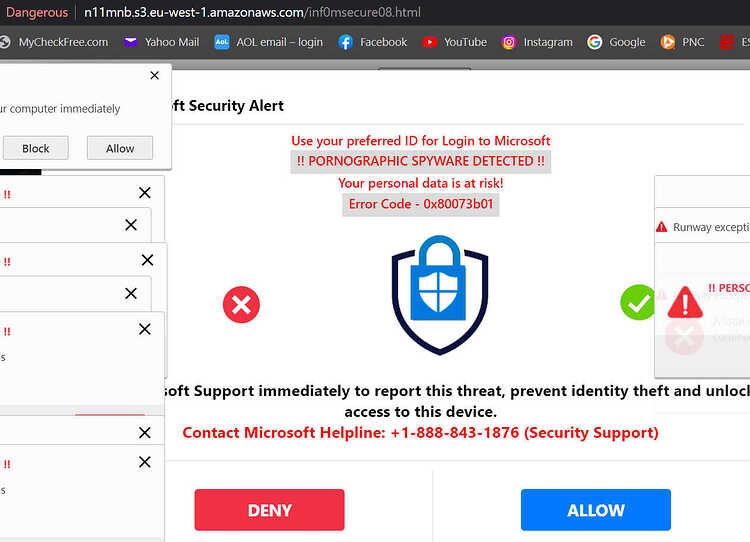This screenshot has height=542, width=750.
Task: Click the green checkmark circle icon
Action: (637, 302)
